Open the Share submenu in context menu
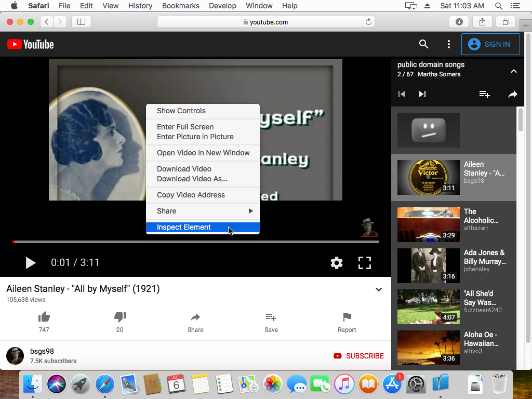Screen dimensions: 532x399 coord(203,211)
